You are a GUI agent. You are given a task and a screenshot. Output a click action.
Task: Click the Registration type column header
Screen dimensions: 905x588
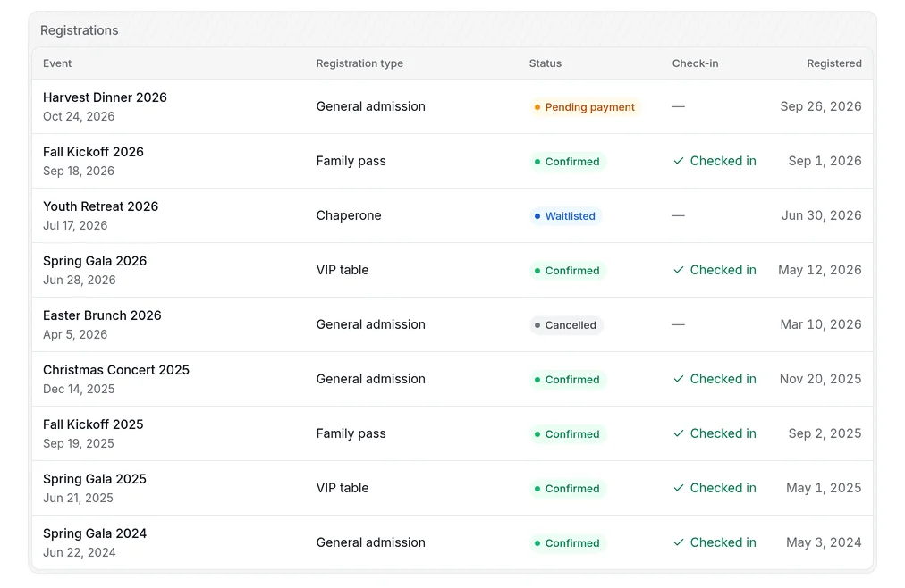coord(359,63)
